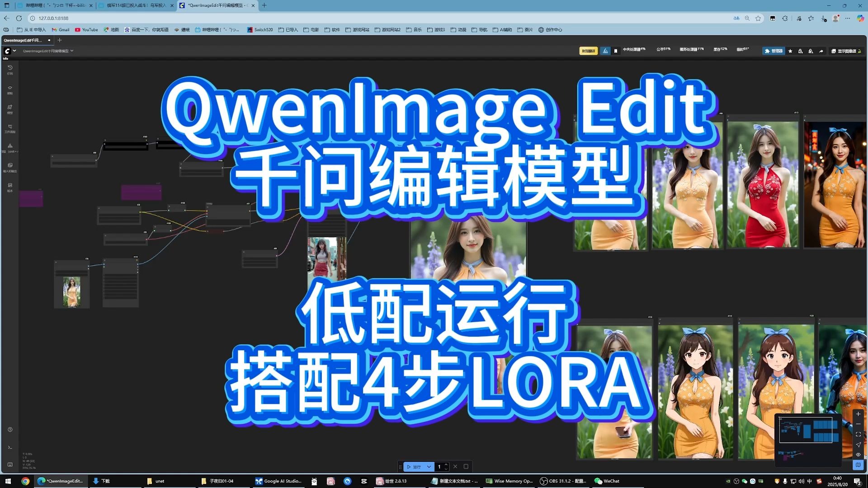Open the node library sidebar icon
This screenshot has height=488, width=868.
coord(10,89)
